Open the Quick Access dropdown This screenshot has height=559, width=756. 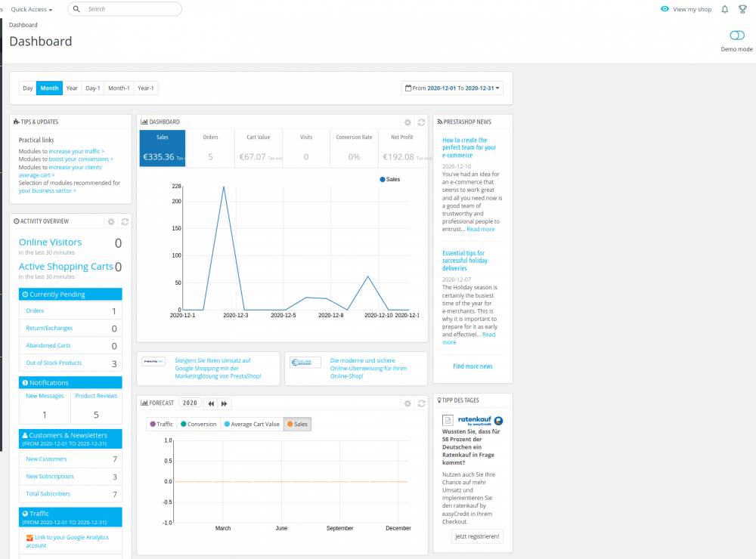click(29, 9)
